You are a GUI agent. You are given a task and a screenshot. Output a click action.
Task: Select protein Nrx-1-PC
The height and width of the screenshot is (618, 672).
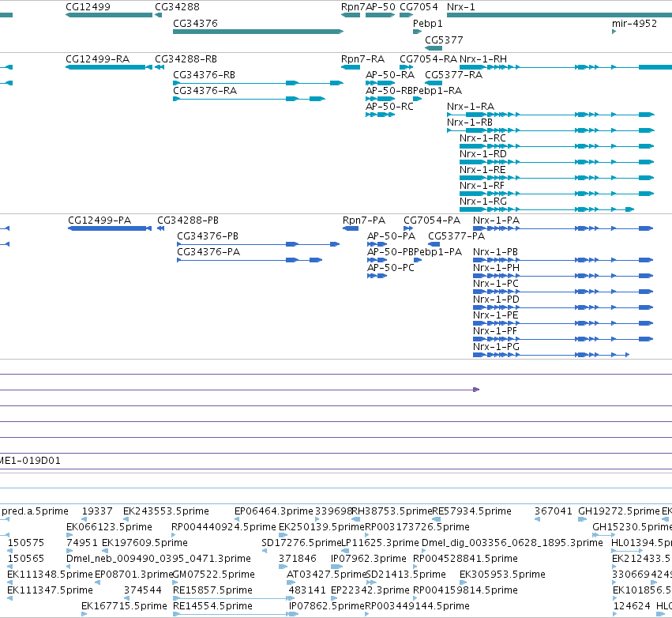(x=563, y=292)
